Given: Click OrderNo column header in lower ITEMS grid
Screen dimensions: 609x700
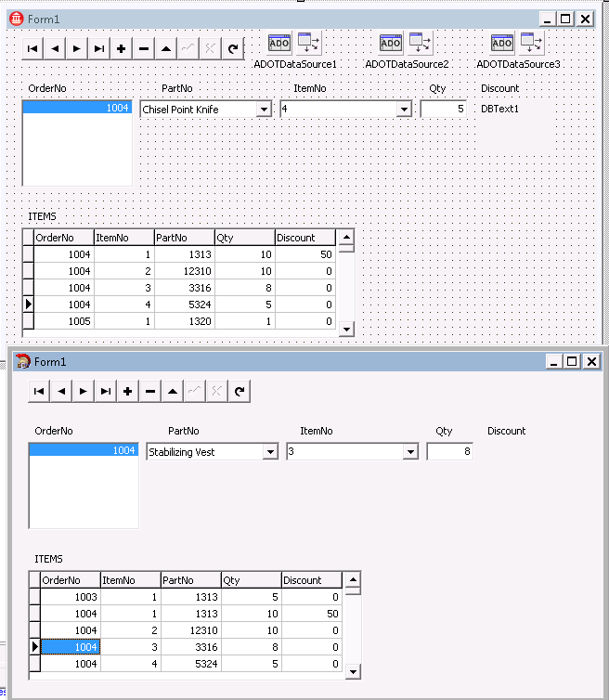Looking at the screenshot, I should pyautogui.click(x=71, y=580).
